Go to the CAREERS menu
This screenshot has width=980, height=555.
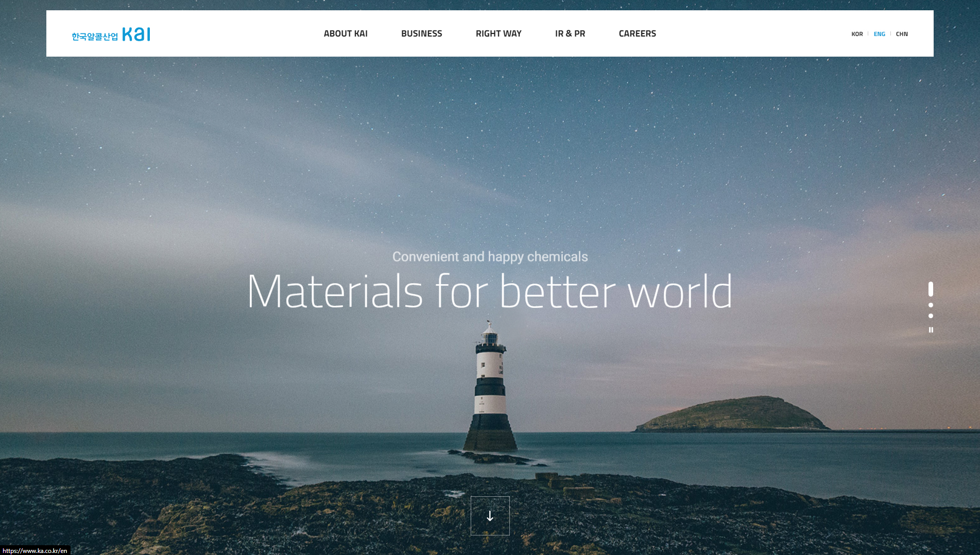637,33
